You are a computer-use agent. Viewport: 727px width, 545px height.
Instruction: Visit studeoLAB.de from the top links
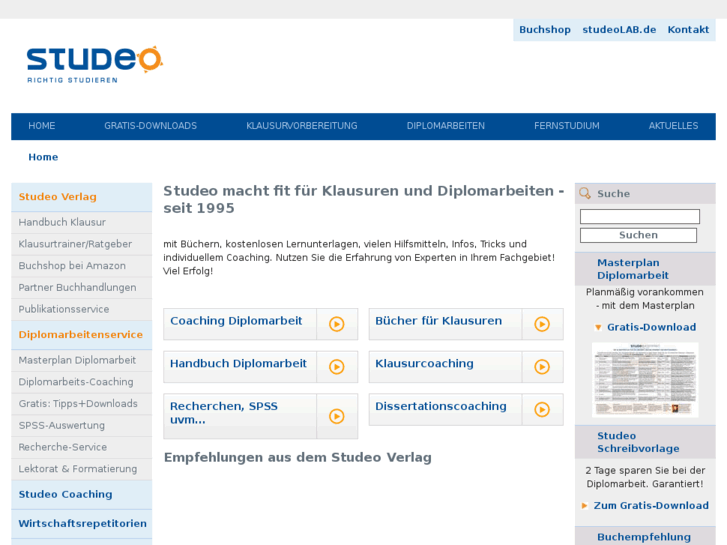point(619,30)
